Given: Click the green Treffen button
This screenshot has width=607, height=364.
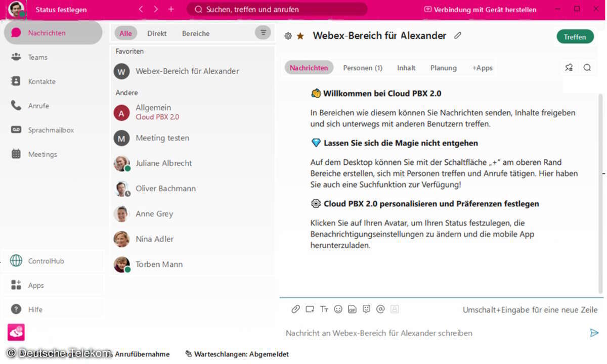Looking at the screenshot, I should tap(575, 36).
